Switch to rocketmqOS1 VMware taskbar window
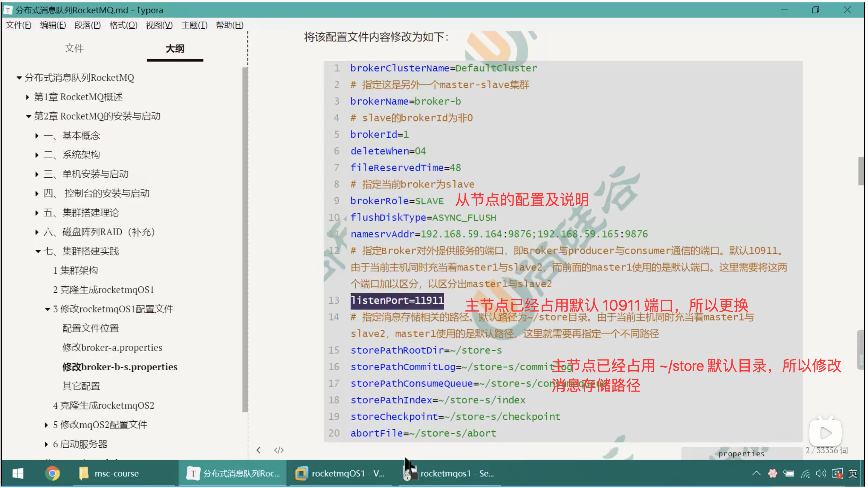This screenshot has height=488, width=868. 340,473
